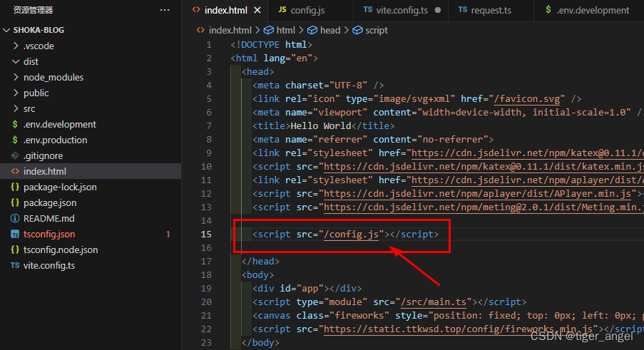Image resolution: width=644 pixels, height=350 pixels.
Task: Click braces icon of package-lock.json
Action: pos(15,187)
